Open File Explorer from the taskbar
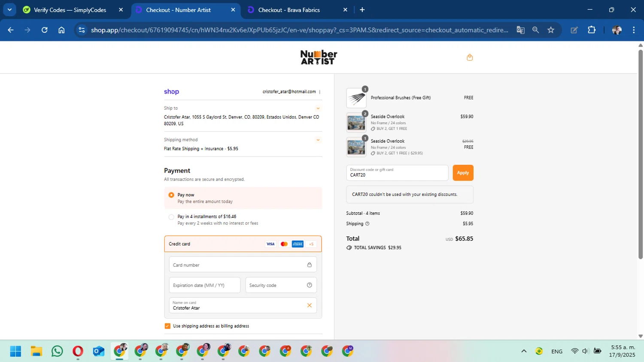The width and height of the screenshot is (644, 362). click(36, 351)
